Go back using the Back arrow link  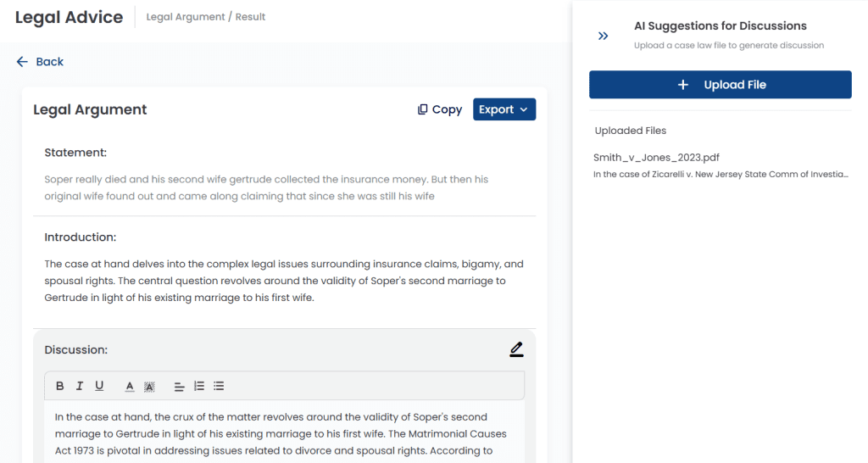click(x=40, y=61)
